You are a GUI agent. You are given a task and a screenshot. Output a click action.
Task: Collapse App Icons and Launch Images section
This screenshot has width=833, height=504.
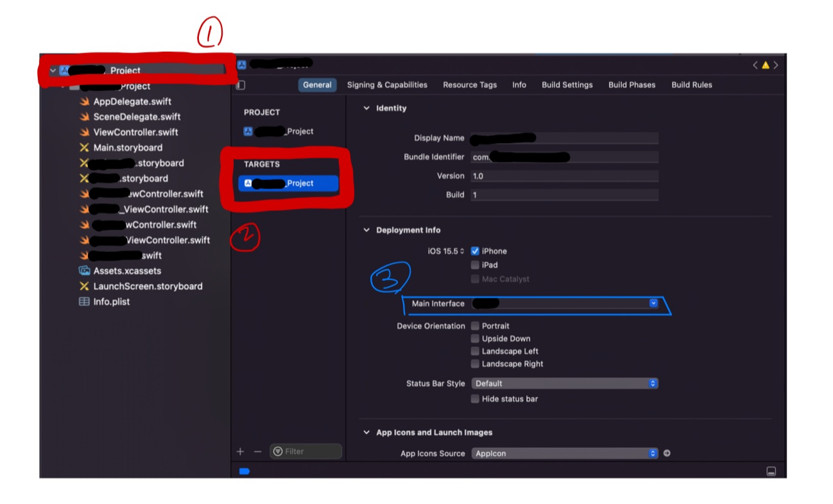point(366,433)
